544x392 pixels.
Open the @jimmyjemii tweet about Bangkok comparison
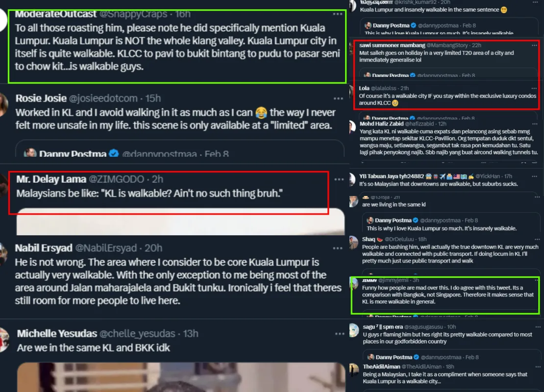tap(445, 295)
